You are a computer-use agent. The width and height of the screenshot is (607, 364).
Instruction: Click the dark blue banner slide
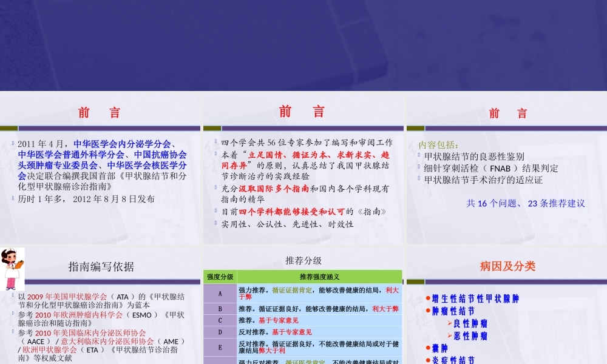(303, 45)
